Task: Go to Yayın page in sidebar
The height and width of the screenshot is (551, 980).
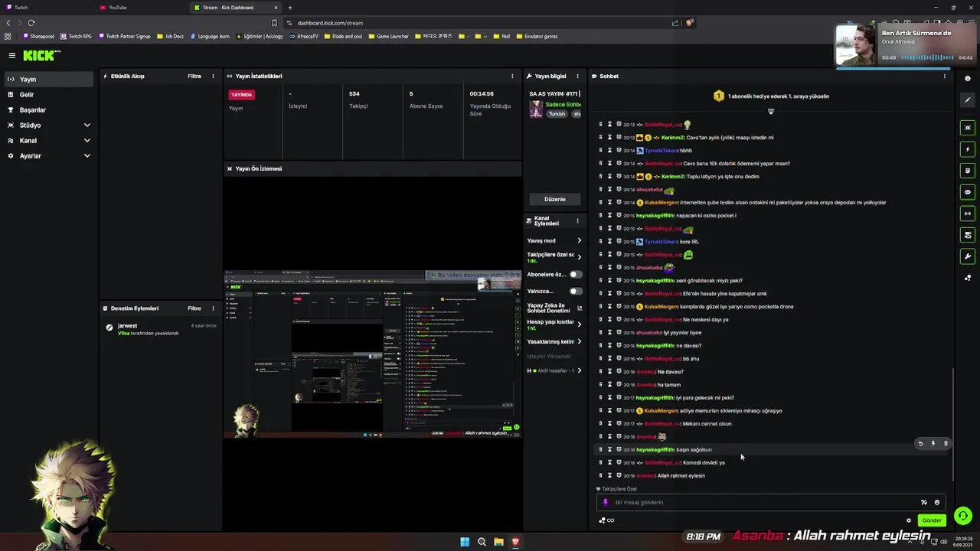Action: pos(49,79)
